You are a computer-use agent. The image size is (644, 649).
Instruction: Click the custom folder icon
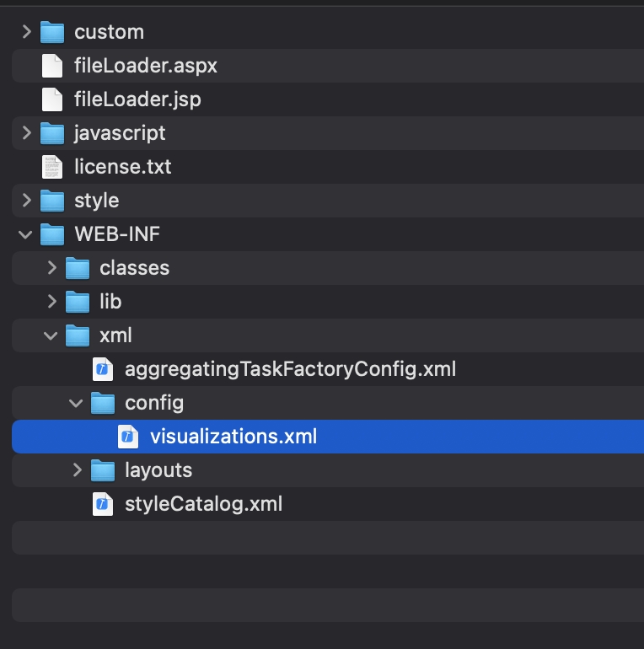(52, 32)
